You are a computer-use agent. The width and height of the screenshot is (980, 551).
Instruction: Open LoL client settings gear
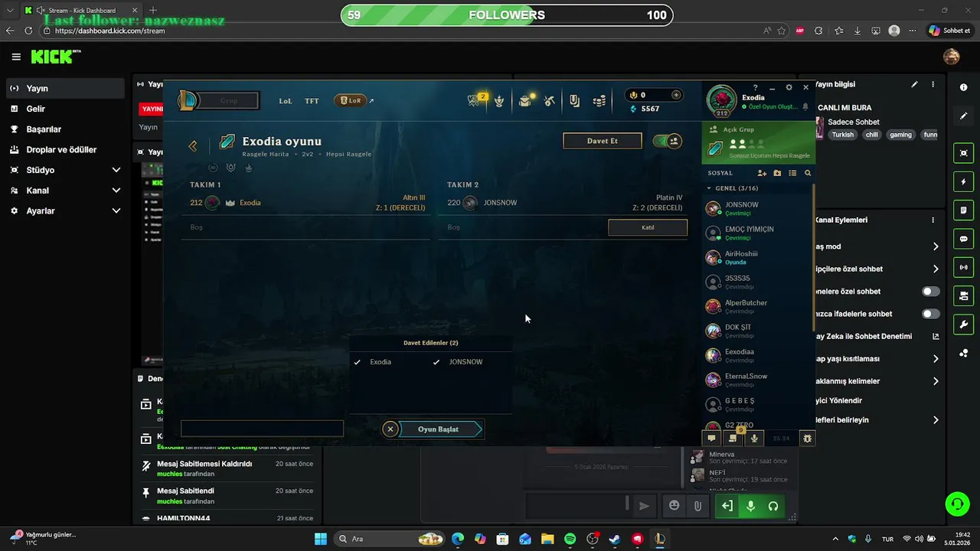coord(789,87)
